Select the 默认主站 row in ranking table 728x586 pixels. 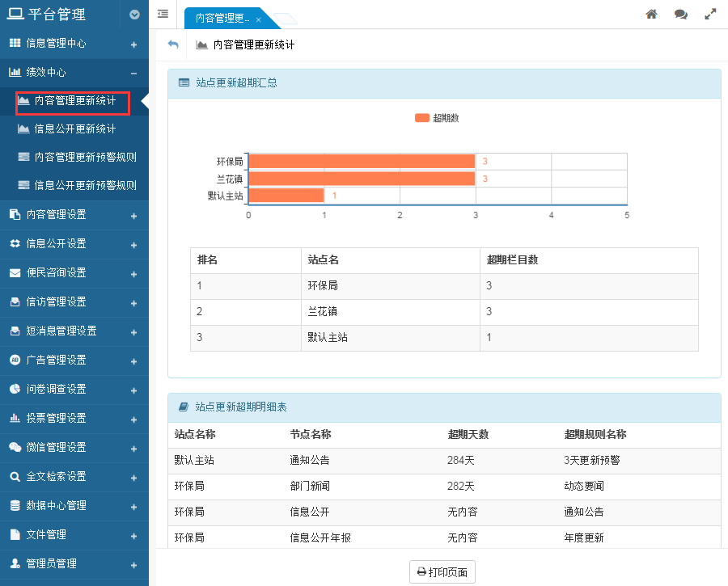(443, 337)
